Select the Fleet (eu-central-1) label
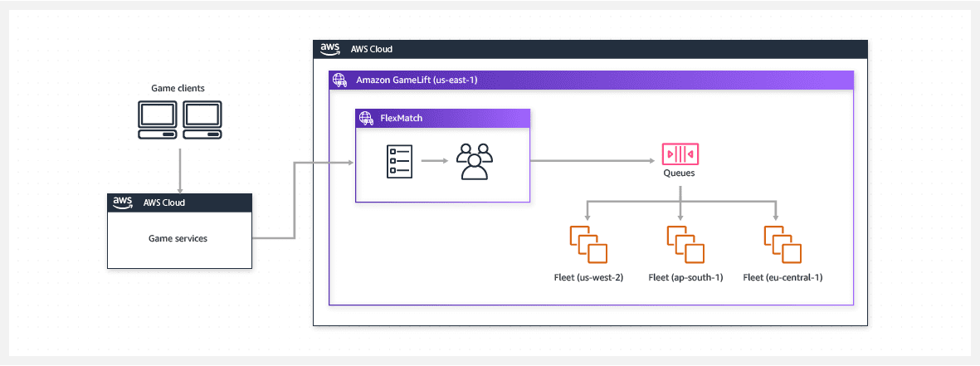 (783, 277)
